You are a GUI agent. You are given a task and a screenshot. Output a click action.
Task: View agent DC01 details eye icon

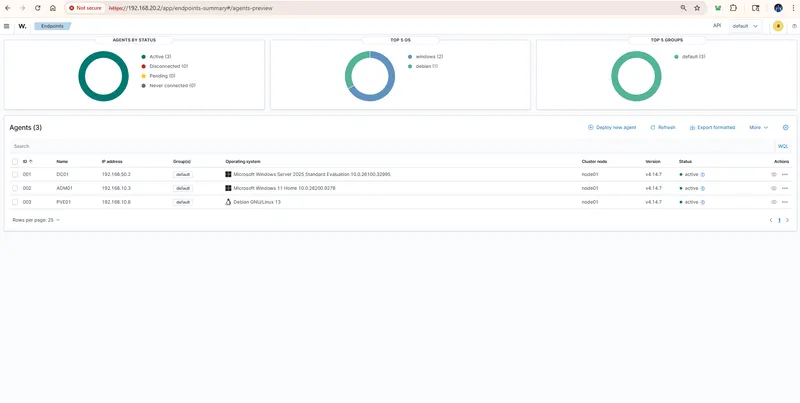pos(773,174)
